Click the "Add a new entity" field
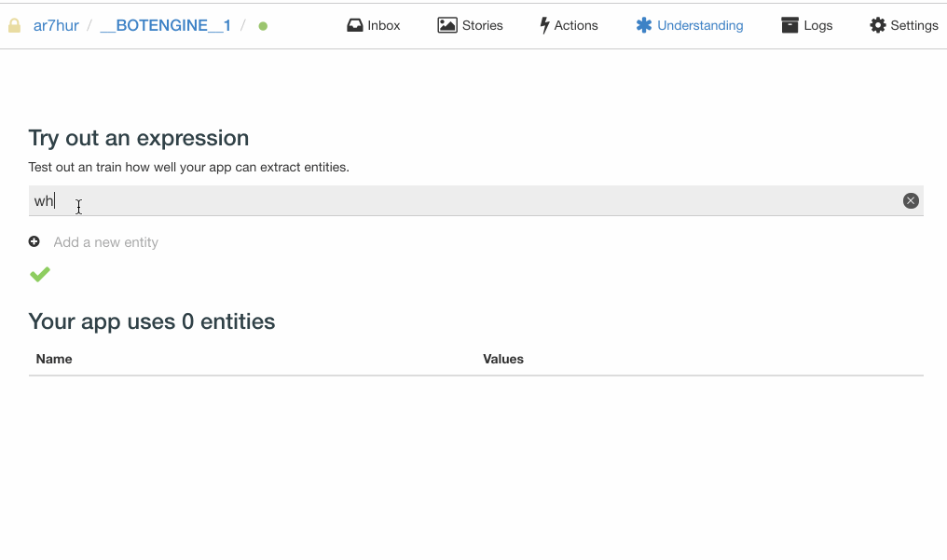The width and height of the screenshot is (947, 560). 106,242
